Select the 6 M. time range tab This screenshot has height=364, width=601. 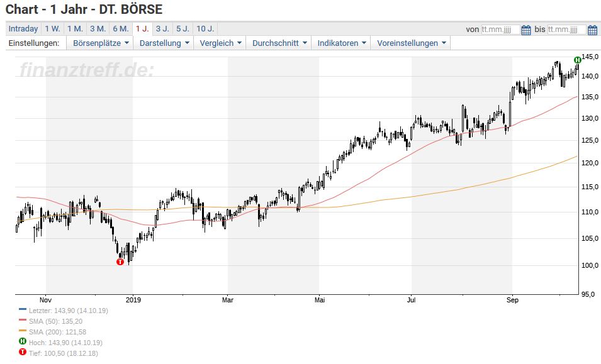(121, 29)
